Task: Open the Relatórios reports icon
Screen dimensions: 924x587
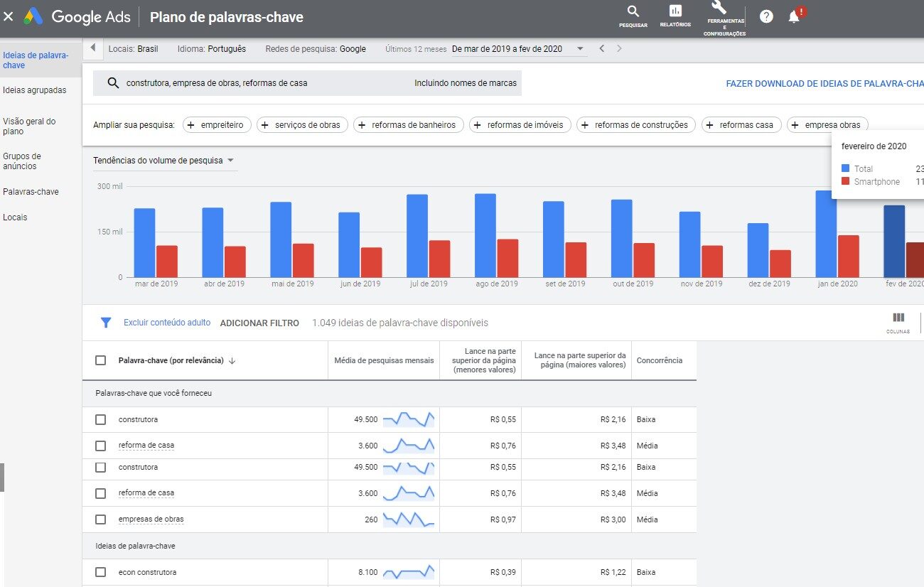Action: (675, 11)
